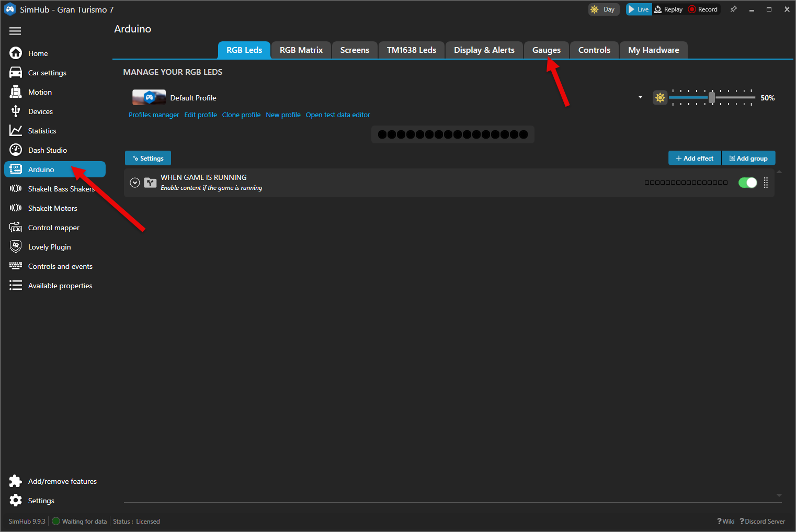Click the Add/remove features puzzle icon
This screenshot has height=532, width=796.
point(16,481)
